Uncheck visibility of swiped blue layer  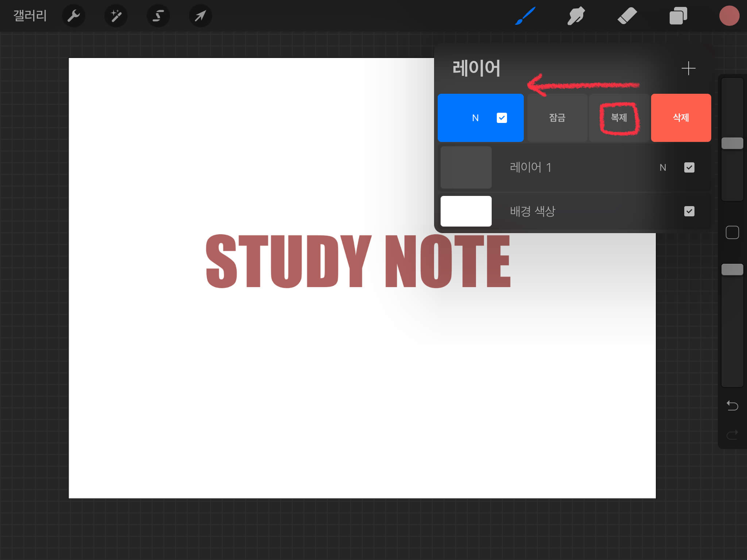tap(502, 118)
